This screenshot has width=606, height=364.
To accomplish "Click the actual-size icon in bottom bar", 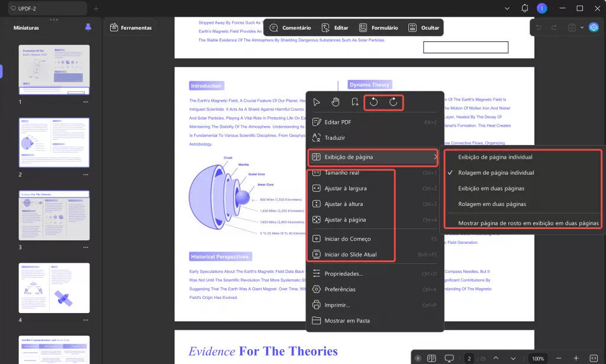I will (594, 358).
